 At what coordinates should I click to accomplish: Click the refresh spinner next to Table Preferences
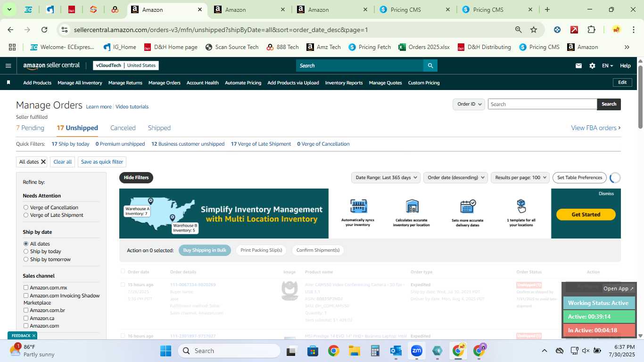615,178
